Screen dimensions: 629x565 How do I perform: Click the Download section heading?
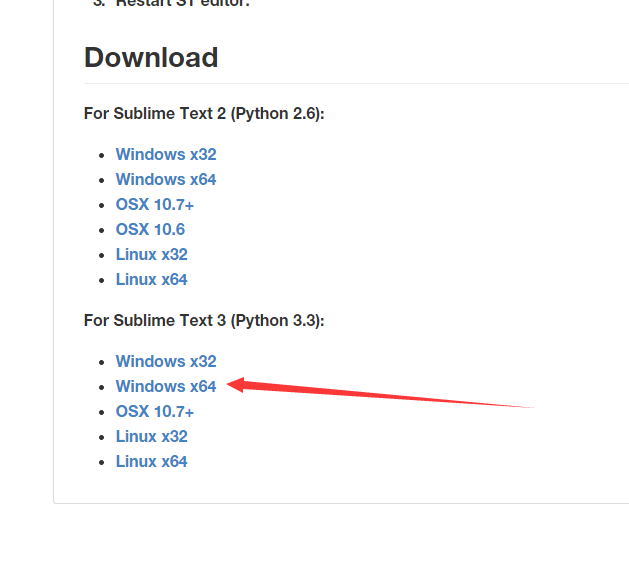(151, 57)
